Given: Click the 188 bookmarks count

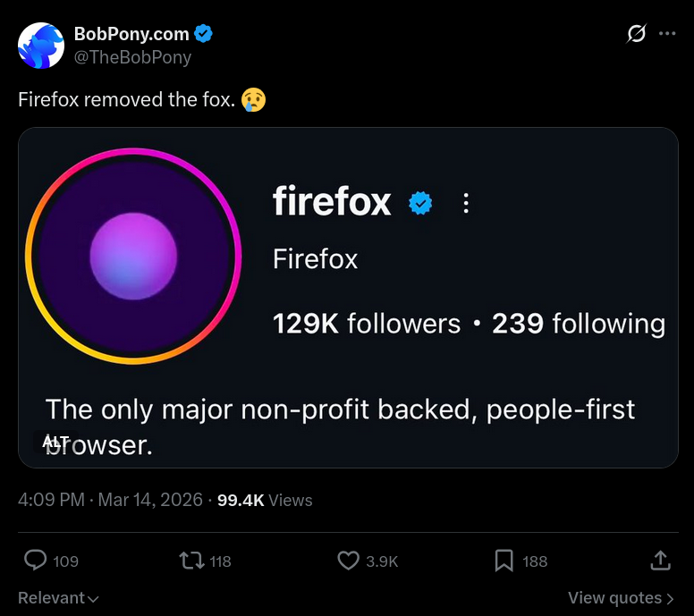Looking at the screenshot, I should (535, 561).
